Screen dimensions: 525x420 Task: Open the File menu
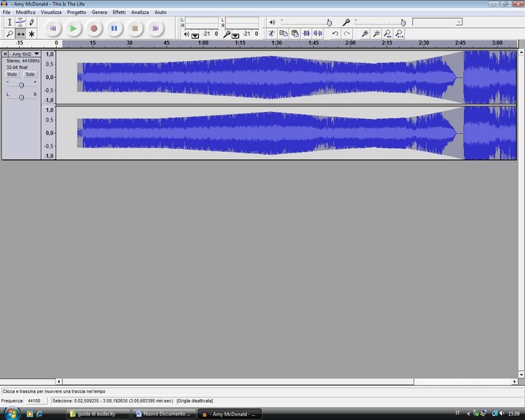(6, 12)
